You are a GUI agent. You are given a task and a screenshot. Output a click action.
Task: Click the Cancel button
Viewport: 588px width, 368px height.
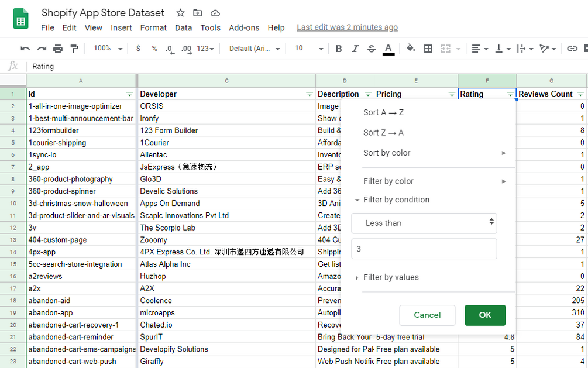coord(427,315)
